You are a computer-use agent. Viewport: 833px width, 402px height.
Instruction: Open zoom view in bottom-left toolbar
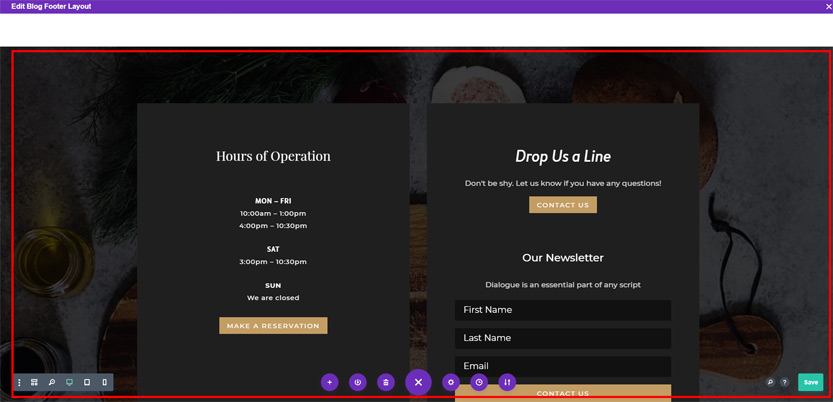coord(52,382)
